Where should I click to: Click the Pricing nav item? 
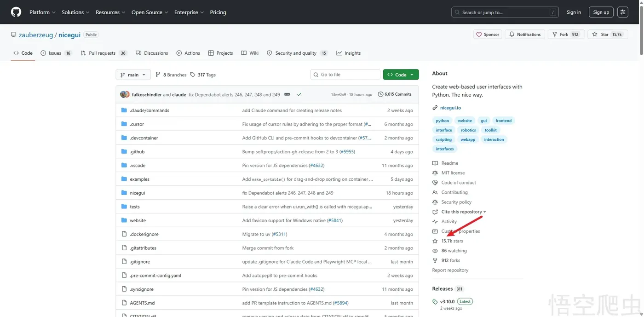click(x=218, y=12)
